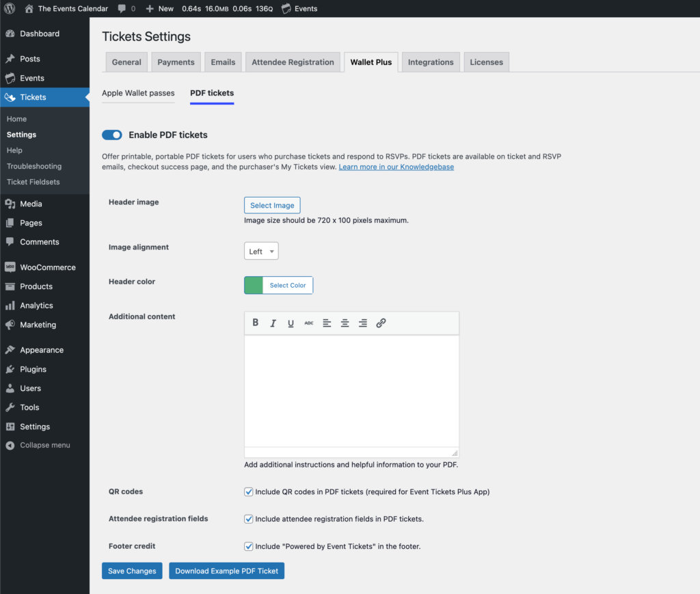Insert a hyperlink using the editor link icon
This screenshot has width=700, height=594.
[x=381, y=323]
